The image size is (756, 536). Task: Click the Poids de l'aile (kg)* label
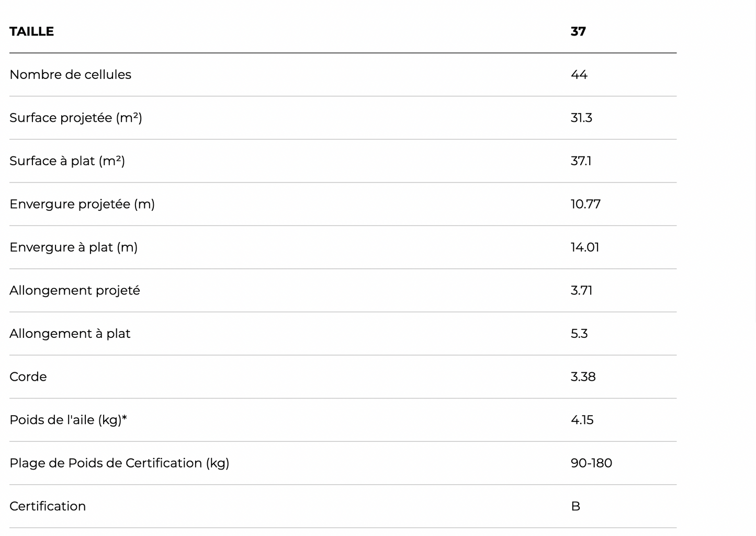[68, 420]
